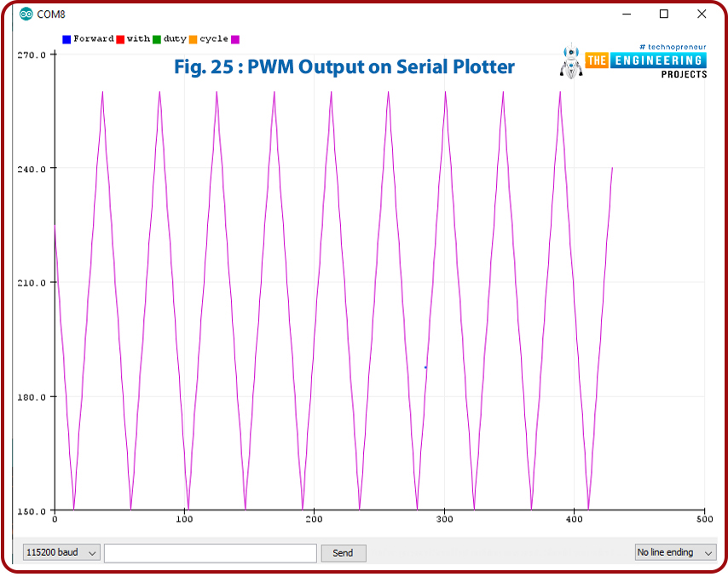
Task: Minimize the COM8 plotter window
Action: click(x=626, y=14)
